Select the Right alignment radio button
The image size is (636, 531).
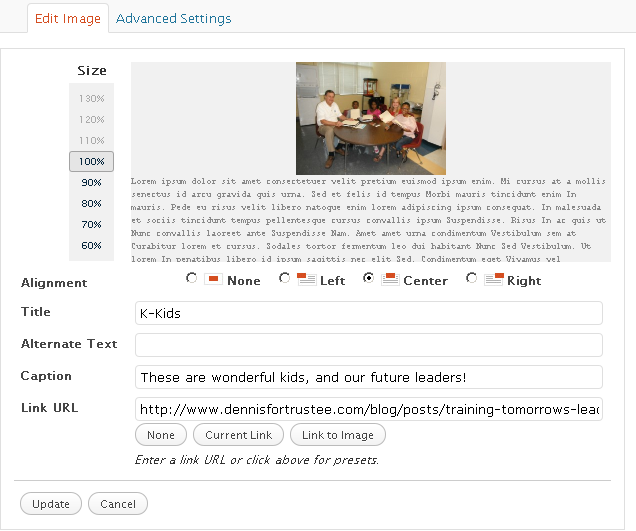[x=471, y=278]
